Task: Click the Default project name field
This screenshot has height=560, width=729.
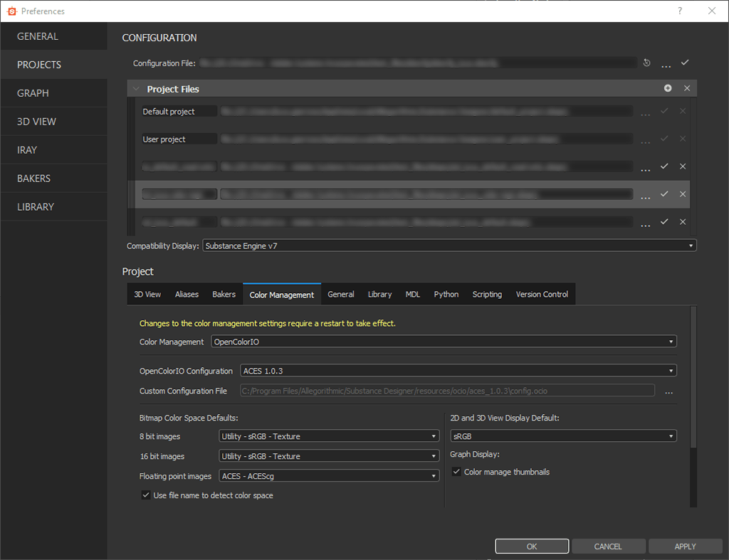Action: coord(178,111)
